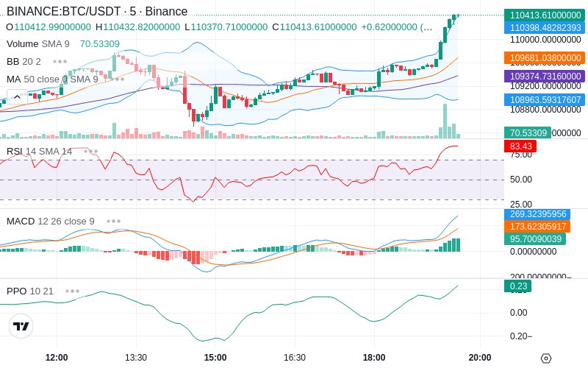Click MACD value label 269.32395956
The height and width of the screenshot is (368, 588).
pyautogui.click(x=537, y=214)
